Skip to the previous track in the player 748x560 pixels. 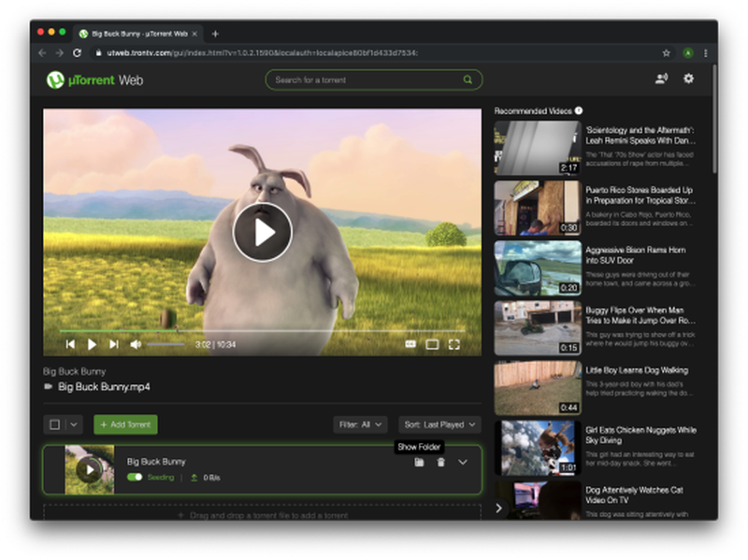click(71, 344)
